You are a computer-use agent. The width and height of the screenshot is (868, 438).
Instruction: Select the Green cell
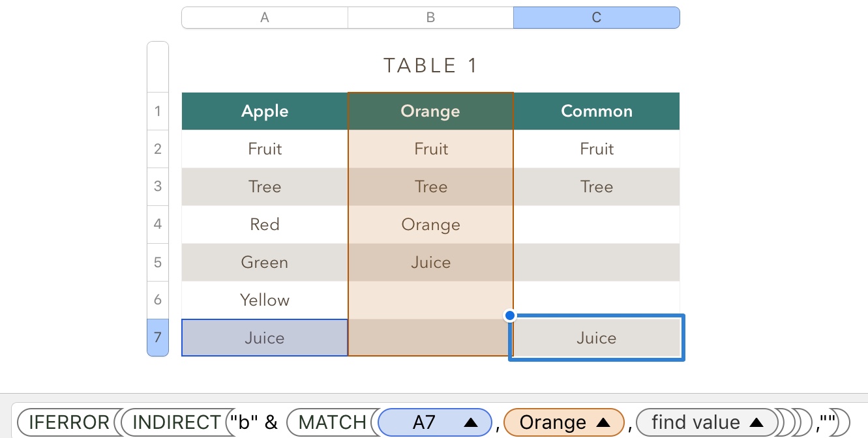[265, 262]
